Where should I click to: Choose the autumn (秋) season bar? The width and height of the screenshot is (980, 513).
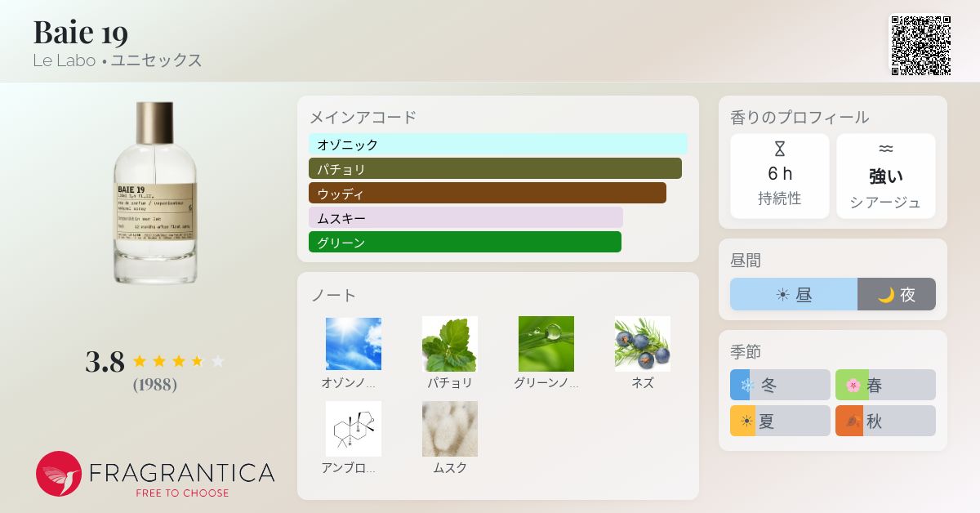[885, 421]
